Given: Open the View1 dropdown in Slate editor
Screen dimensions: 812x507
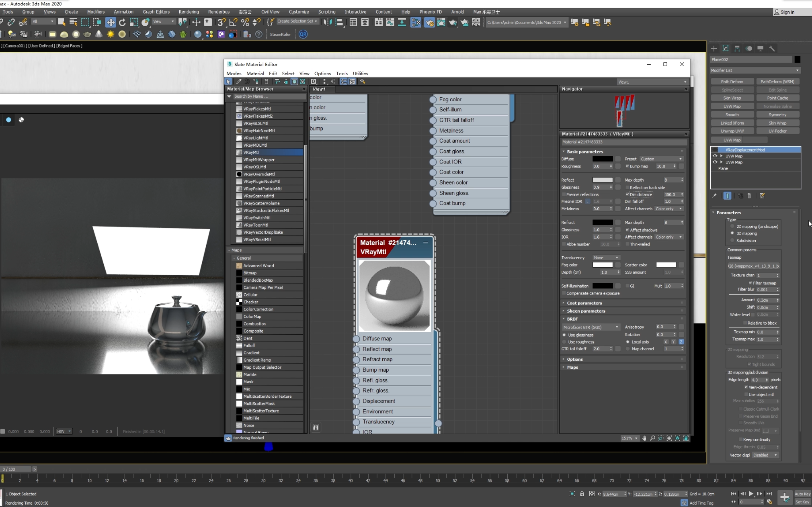Looking at the screenshot, I should (652, 82).
